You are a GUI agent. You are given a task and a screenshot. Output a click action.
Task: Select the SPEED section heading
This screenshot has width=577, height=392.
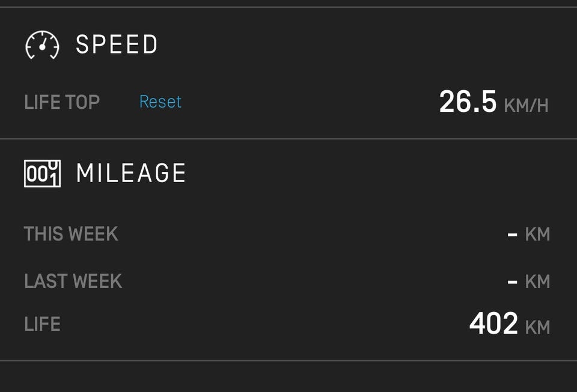117,45
